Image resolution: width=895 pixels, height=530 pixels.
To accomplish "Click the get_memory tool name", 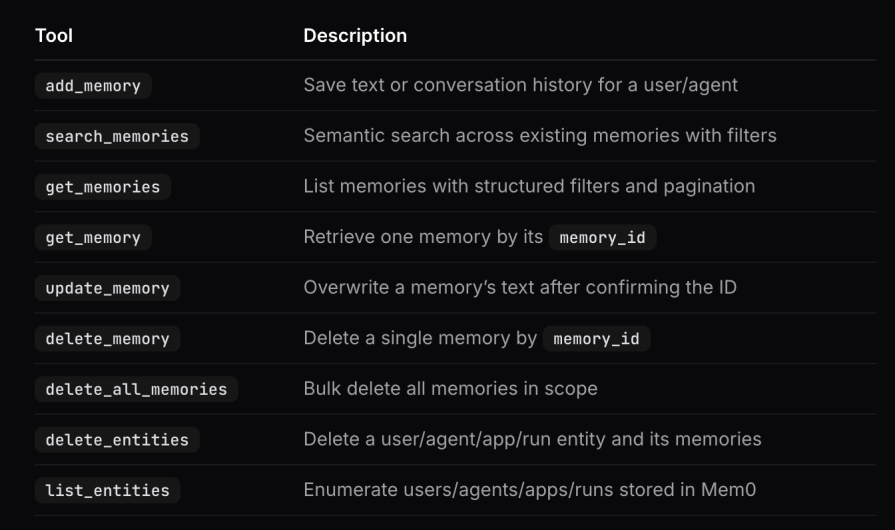I will pos(93,238).
